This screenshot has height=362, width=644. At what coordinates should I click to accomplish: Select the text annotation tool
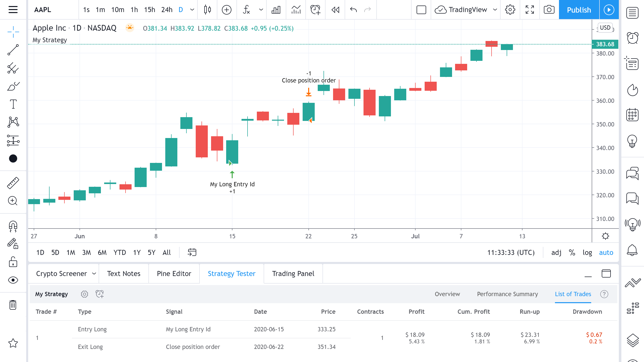click(x=13, y=104)
